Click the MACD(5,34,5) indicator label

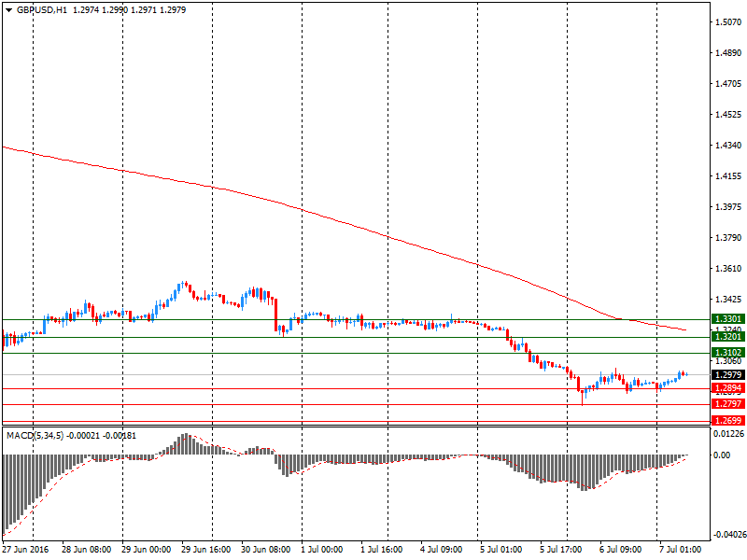(35, 436)
